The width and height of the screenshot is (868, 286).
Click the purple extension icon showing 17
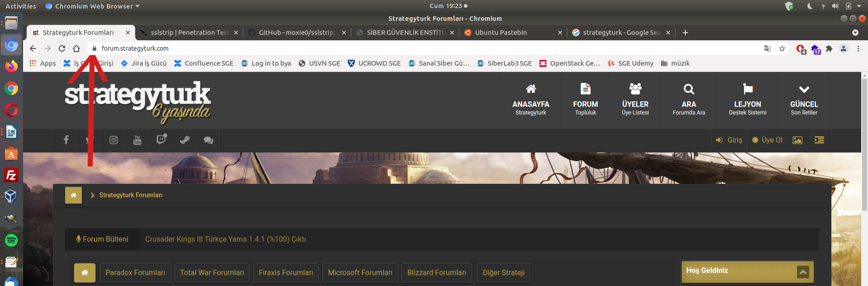(815, 49)
